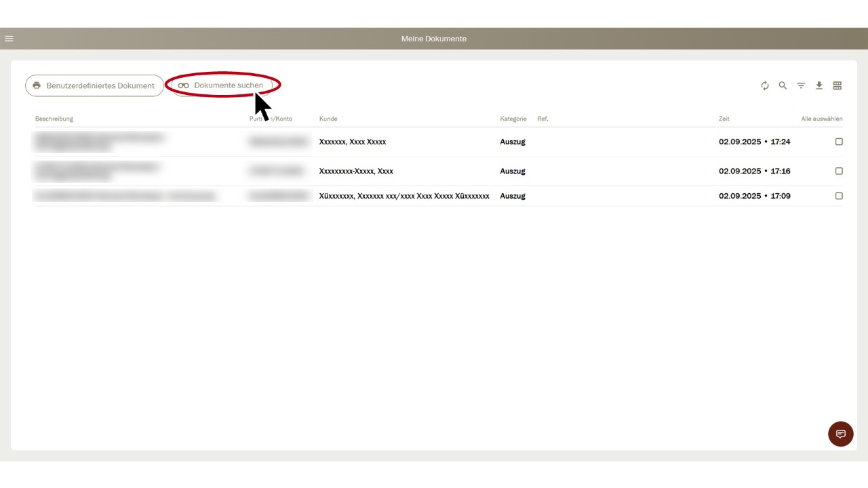Open the chat support bubble

(x=840, y=434)
